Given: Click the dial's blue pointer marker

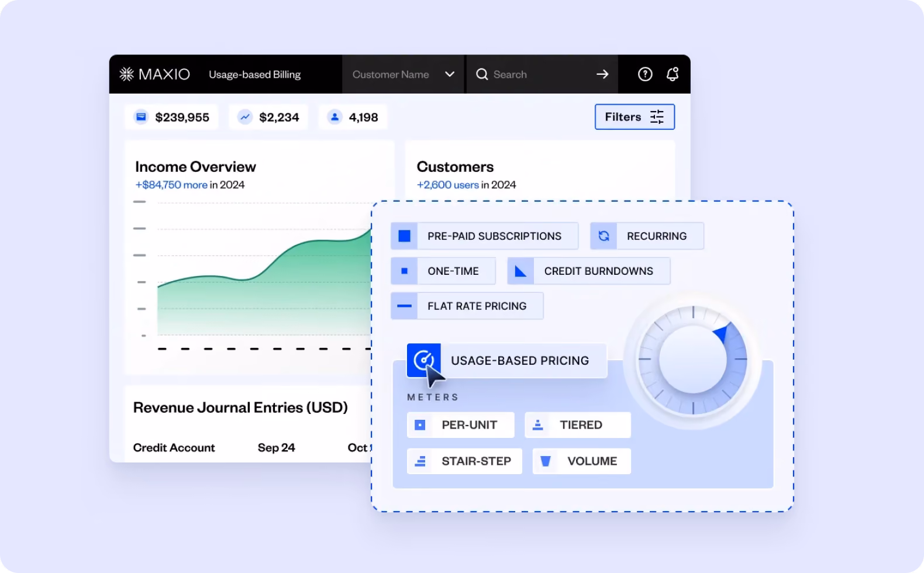Looking at the screenshot, I should [722, 333].
